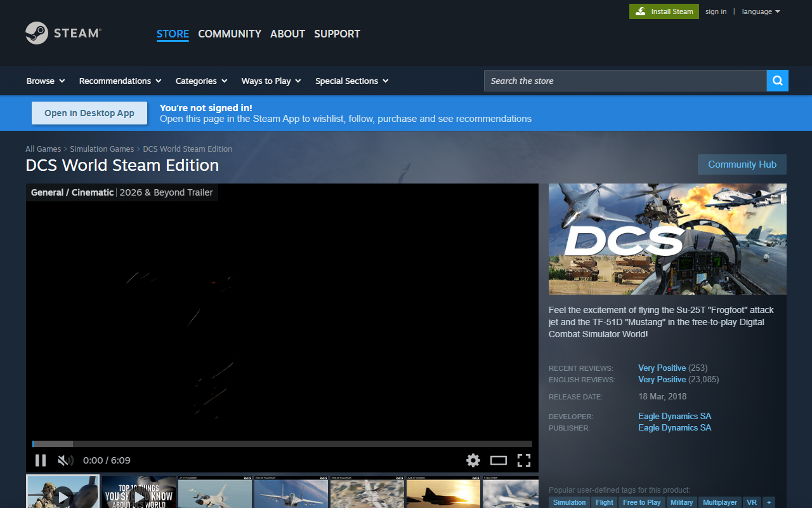Open English reviews Very Positive link

(x=662, y=379)
